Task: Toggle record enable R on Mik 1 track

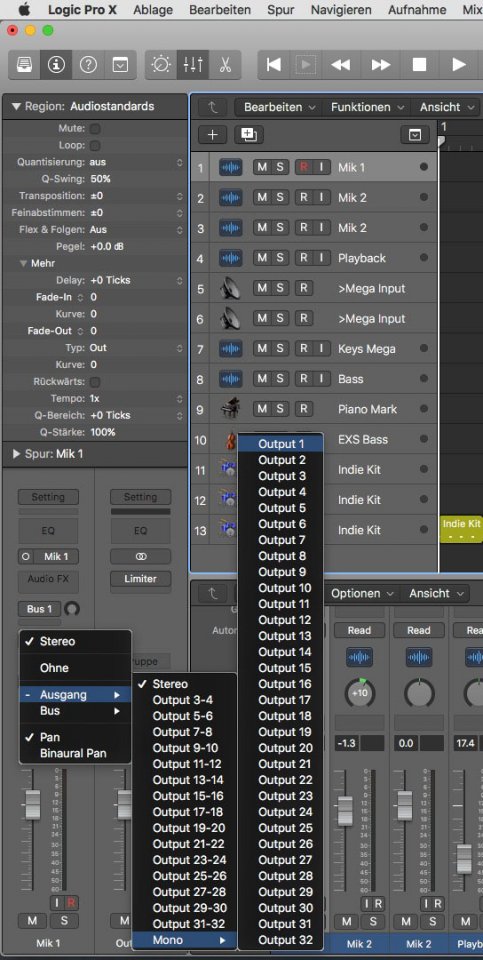Action: (x=304, y=167)
